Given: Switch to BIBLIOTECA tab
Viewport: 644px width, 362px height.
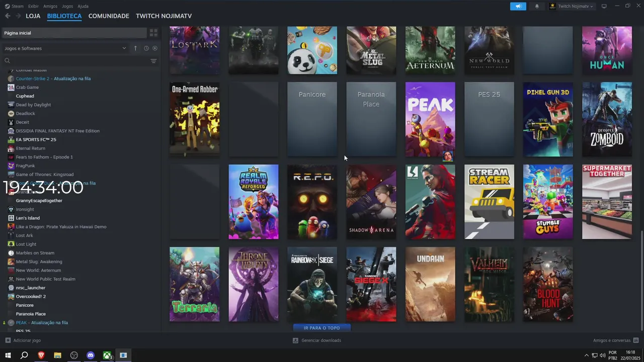Looking at the screenshot, I should coord(64,16).
